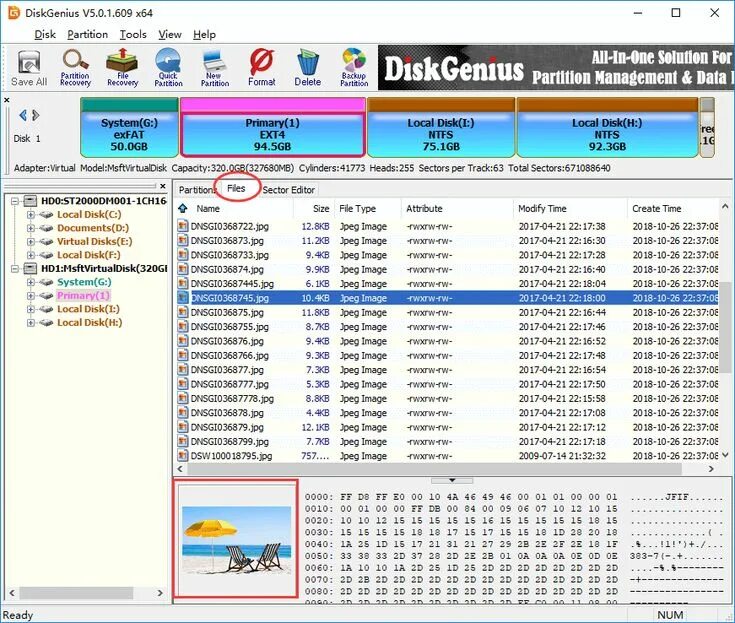
Task: Switch to the Sector Editor tab
Action: pos(288,190)
